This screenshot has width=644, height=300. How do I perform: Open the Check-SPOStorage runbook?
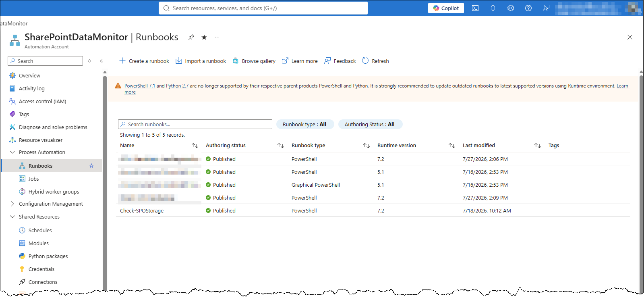pyautogui.click(x=142, y=210)
